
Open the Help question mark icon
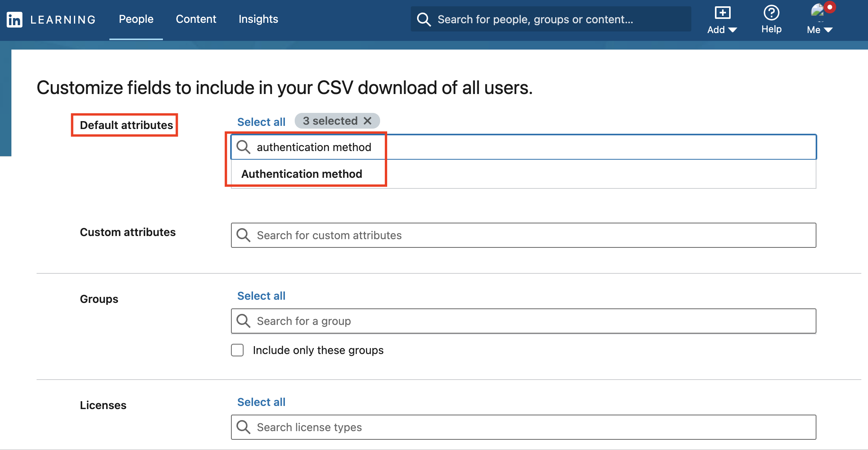(x=771, y=13)
